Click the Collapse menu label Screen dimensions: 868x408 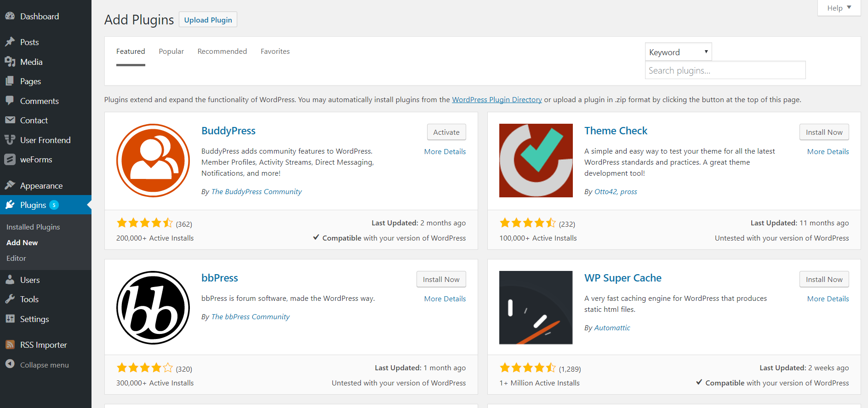point(45,365)
